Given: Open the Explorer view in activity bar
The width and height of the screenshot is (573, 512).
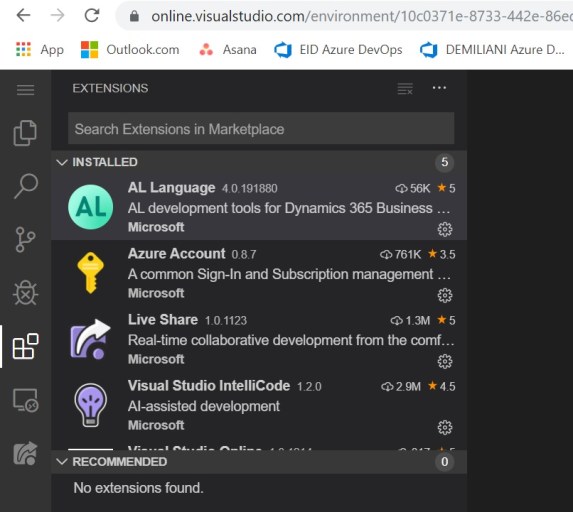Looking at the screenshot, I should 25,133.
